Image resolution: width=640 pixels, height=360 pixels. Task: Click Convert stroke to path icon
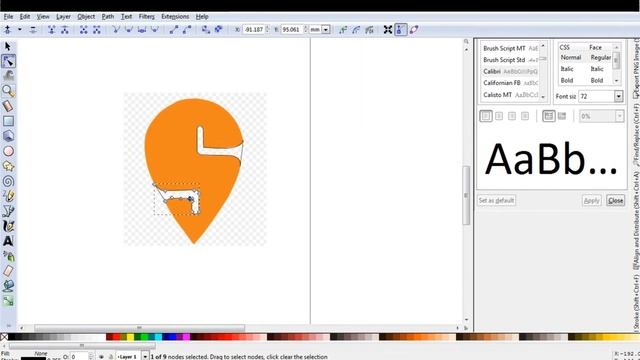(219, 29)
